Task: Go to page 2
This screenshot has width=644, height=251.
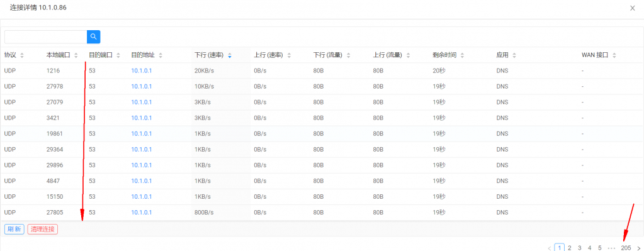Action: [570, 248]
